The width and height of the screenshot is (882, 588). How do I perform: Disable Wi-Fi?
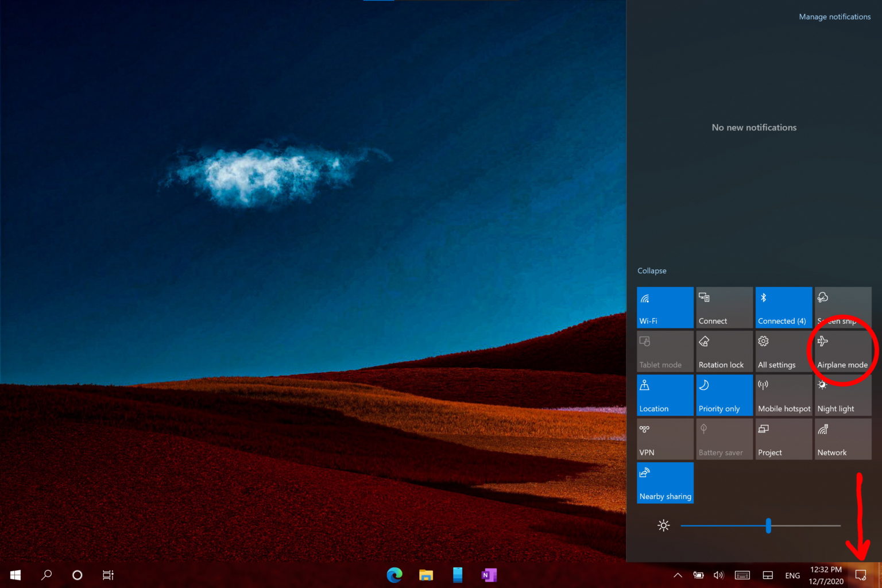click(x=665, y=307)
